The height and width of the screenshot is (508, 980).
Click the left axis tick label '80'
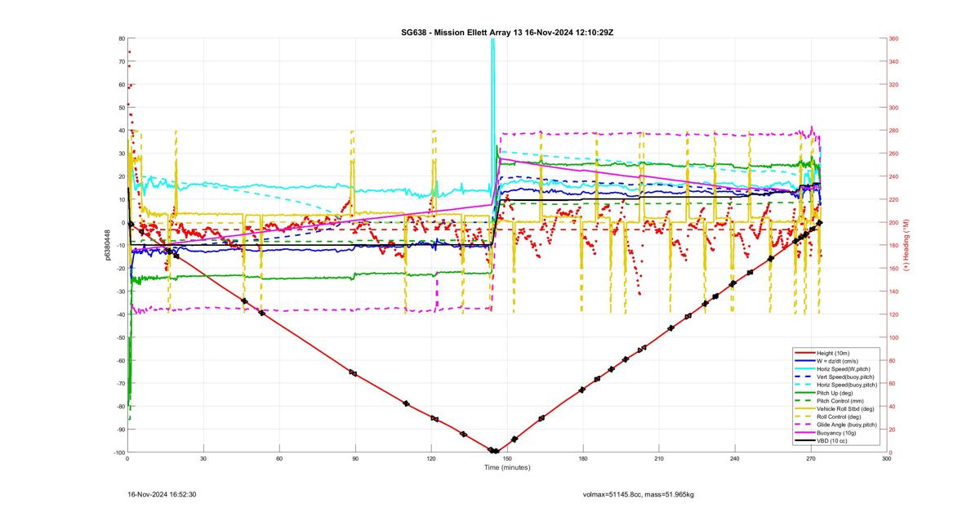pos(121,38)
